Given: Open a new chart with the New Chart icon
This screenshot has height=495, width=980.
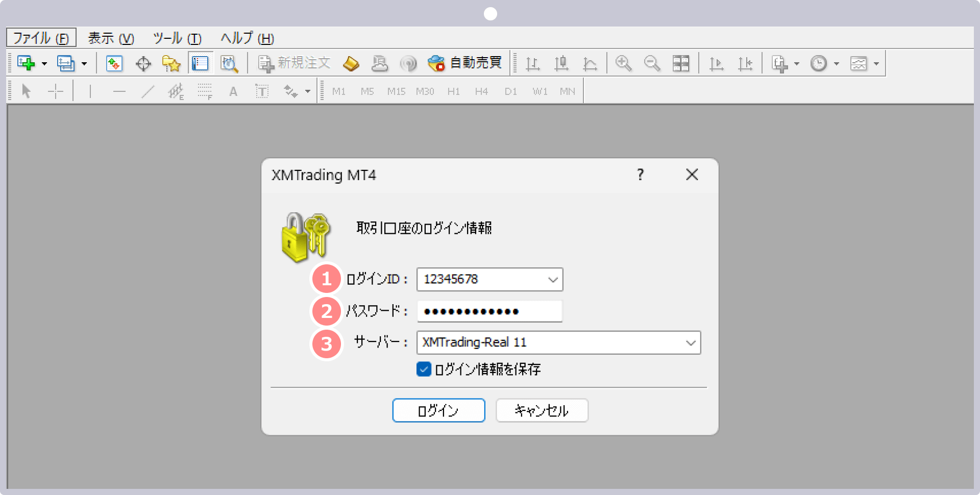Looking at the screenshot, I should coord(26,63).
